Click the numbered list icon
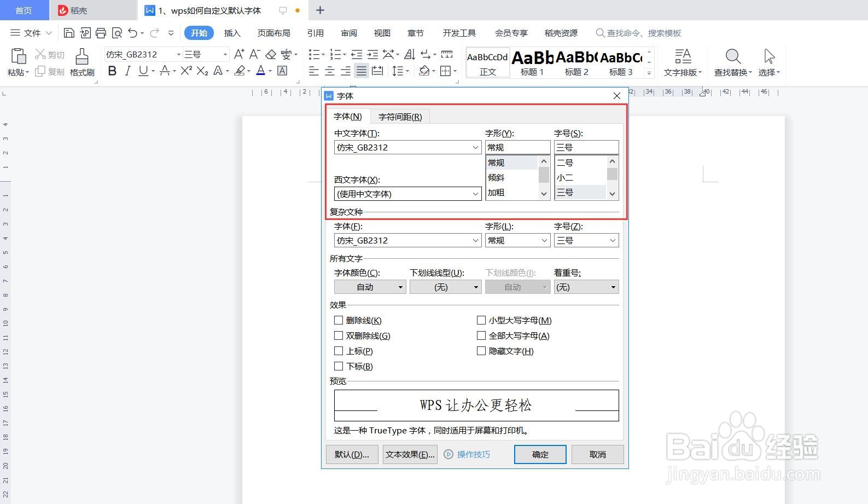868x504 pixels. pyautogui.click(x=335, y=54)
